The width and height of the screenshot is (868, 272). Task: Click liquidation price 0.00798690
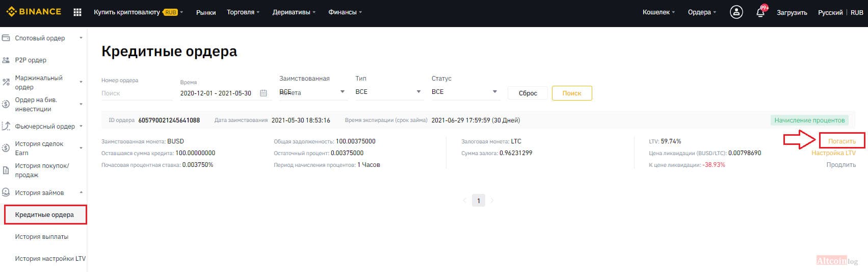(x=745, y=153)
